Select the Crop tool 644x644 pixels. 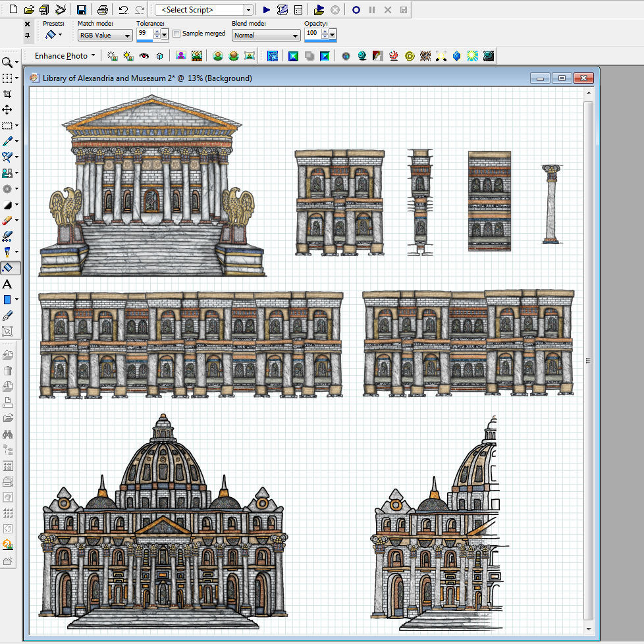tap(7, 94)
